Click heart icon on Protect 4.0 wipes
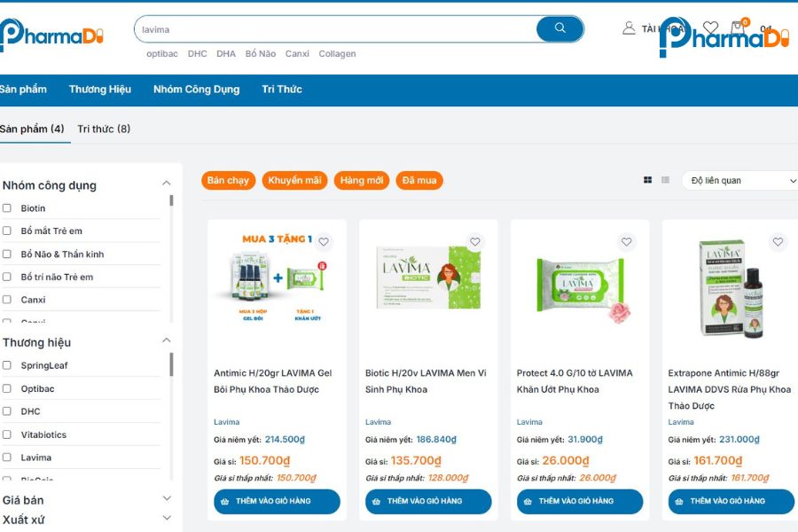798x532 pixels. pos(627,242)
